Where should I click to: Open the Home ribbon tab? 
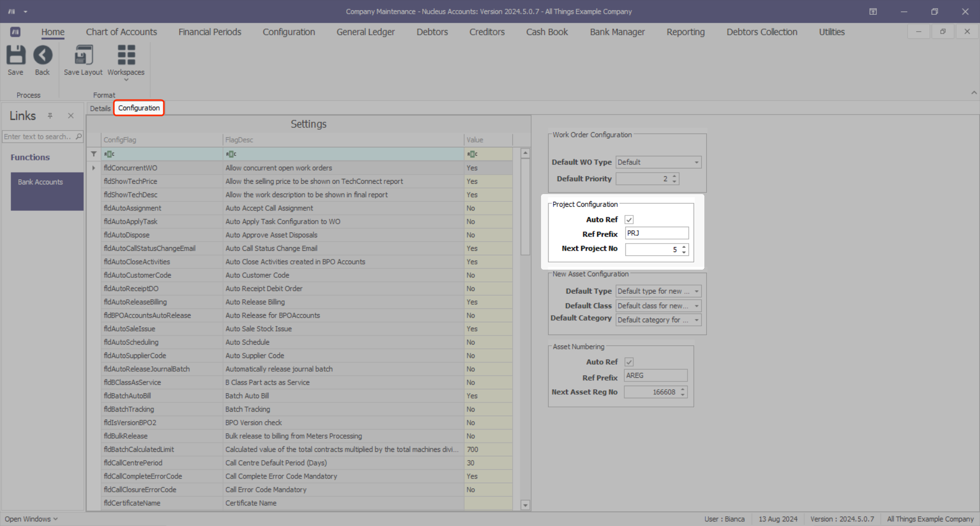(53, 32)
